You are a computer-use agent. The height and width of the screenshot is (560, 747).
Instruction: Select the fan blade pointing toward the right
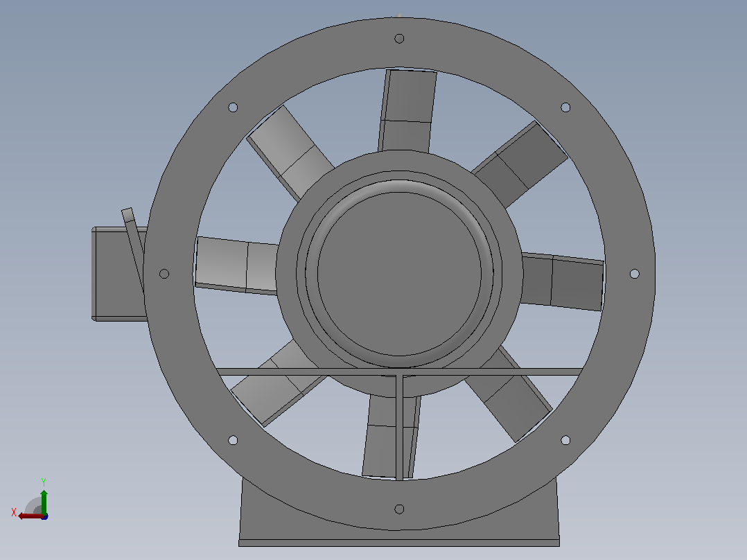tap(562, 281)
